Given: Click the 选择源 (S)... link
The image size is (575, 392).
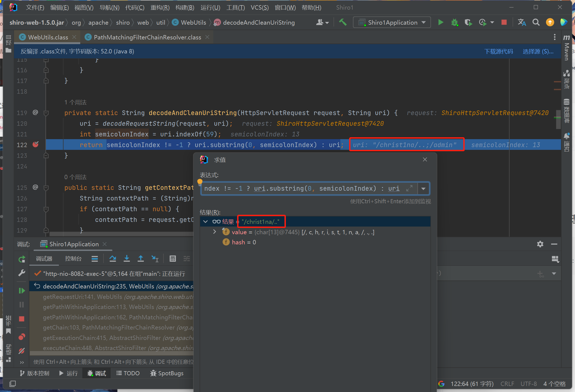Looking at the screenshot, I should pyautogui.click(x=538, y=51).
